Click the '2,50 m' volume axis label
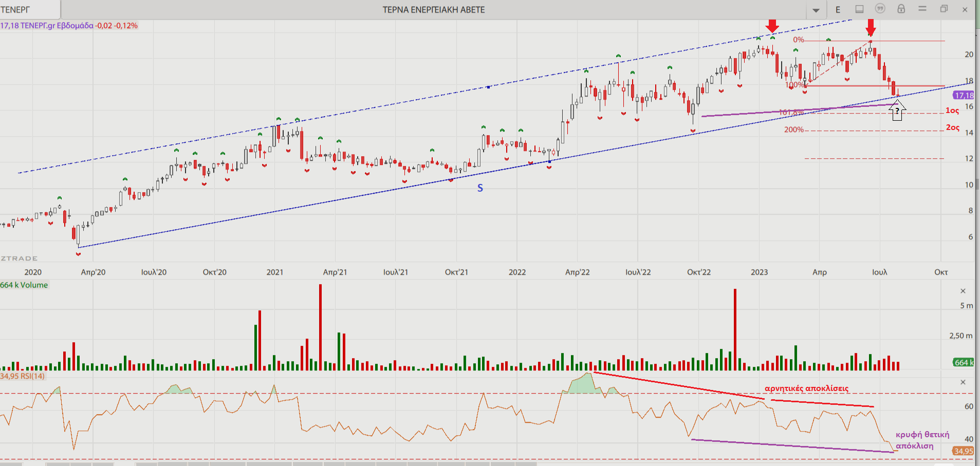This screenshot has width=980, height=466. tap(960, 335)
